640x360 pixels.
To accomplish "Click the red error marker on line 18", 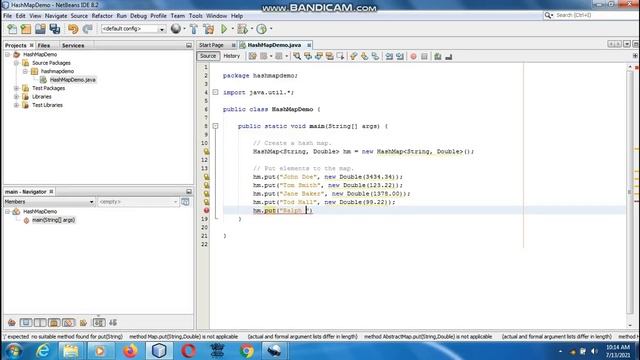I will click(x=206, y=211).
